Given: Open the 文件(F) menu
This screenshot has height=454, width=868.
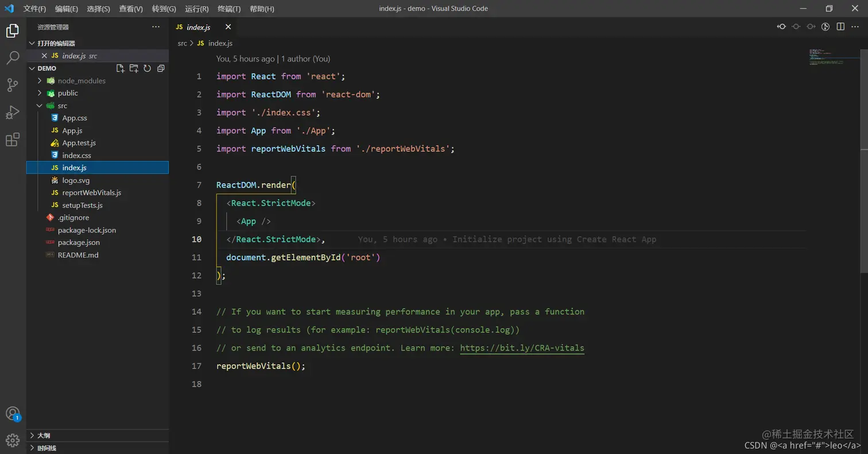Looking at the screenshot, I should [34, 9].
